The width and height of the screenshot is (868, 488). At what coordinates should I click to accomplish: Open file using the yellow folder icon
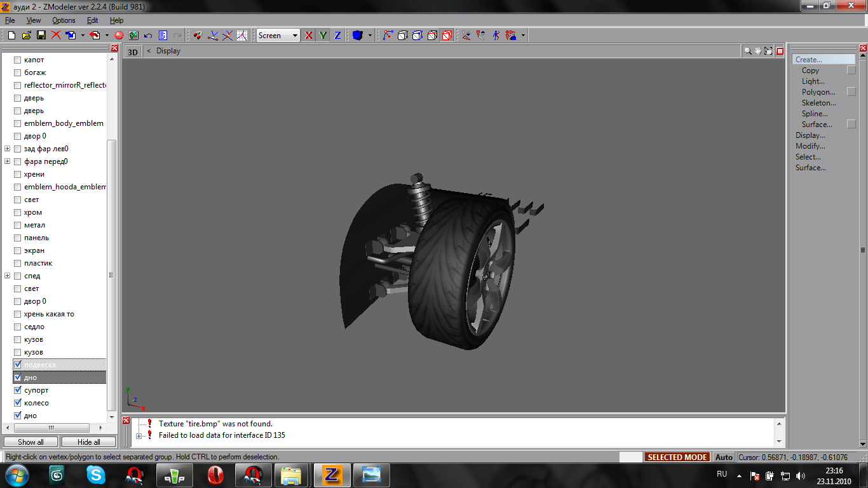tap(26, 36)
